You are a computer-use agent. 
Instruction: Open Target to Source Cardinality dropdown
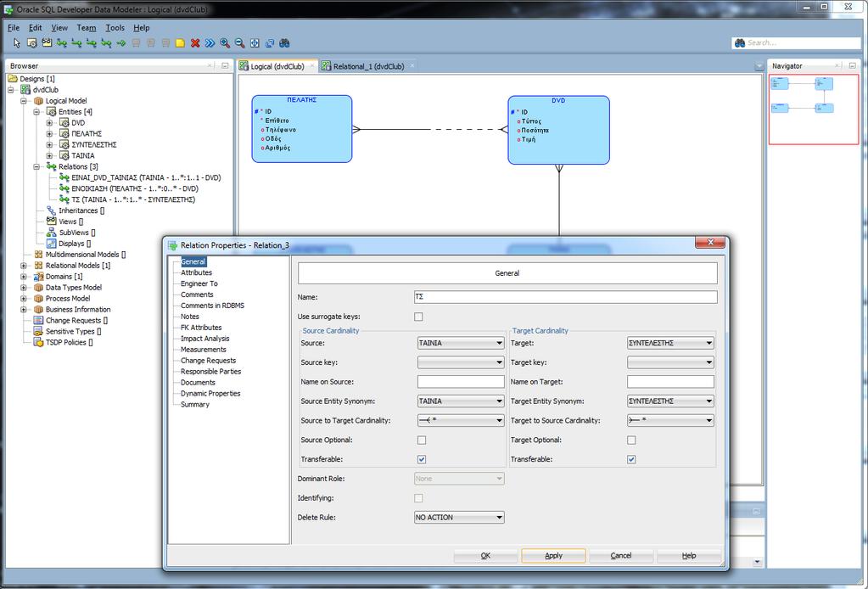(x=670, y=421)
